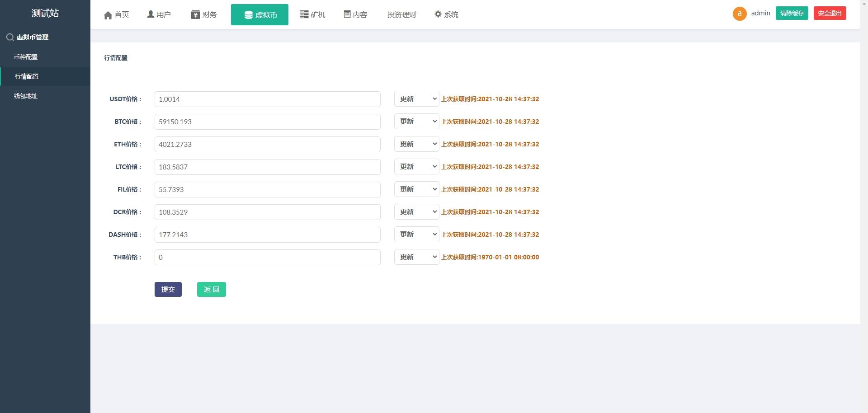Screen dimensions: 868x413
Task: Click the finance yen icon
Action: coord(195,15)
